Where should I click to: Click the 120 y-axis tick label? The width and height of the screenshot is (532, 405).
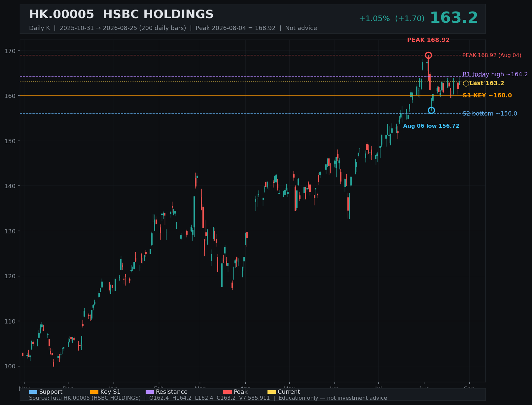pyautogui.click(x=10, y=276)
